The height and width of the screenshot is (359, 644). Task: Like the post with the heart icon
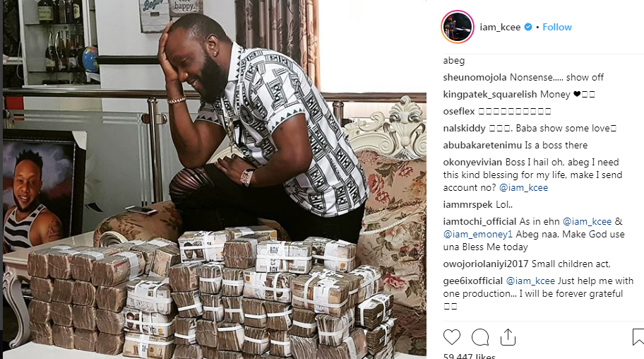[452, 337]
